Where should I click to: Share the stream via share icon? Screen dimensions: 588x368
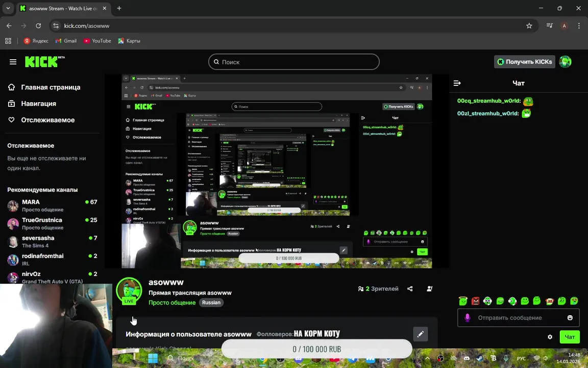pos(410,289)
